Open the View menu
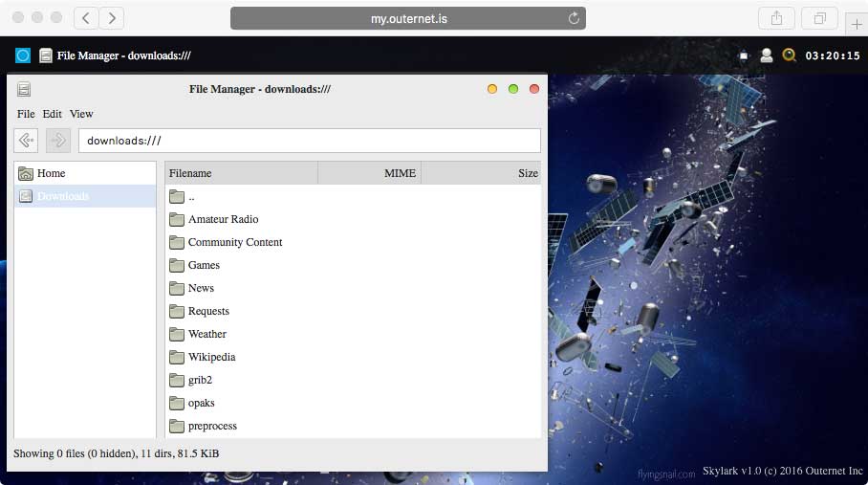The height and width of the screenshot is (485, 868). point(81,114)
